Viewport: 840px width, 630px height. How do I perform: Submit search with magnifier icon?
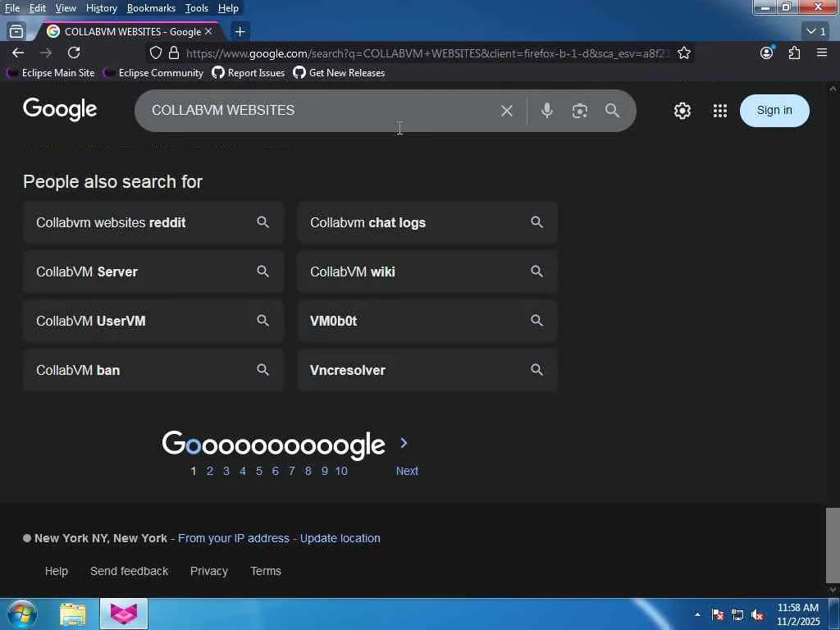(612, 111)
